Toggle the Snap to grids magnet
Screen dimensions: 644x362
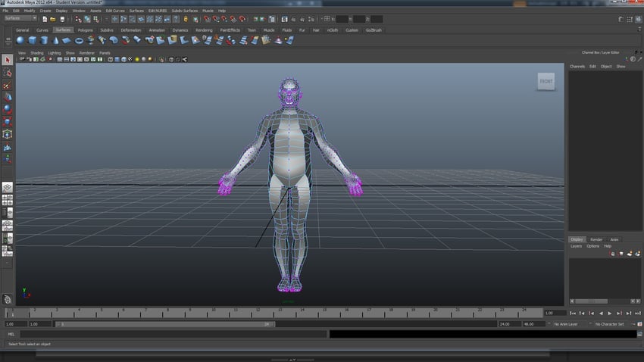[207, 19]
